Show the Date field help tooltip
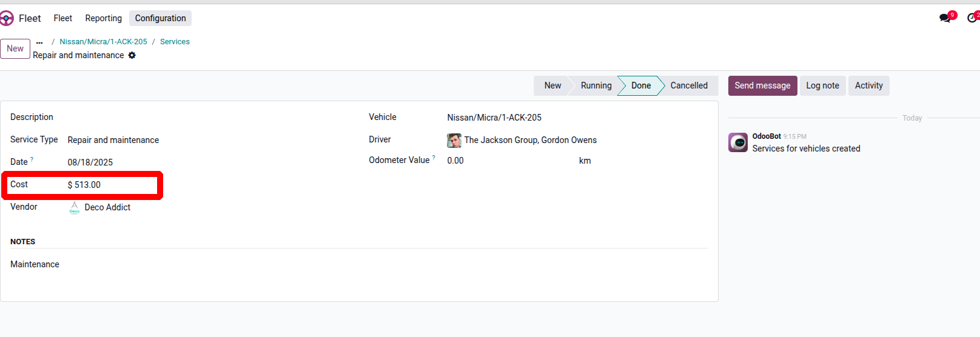The image size is (980, 337). 32,159
